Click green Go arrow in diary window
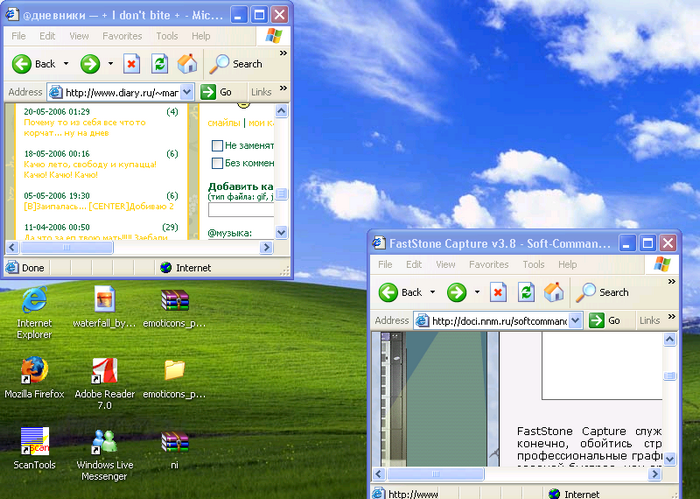 208,92
